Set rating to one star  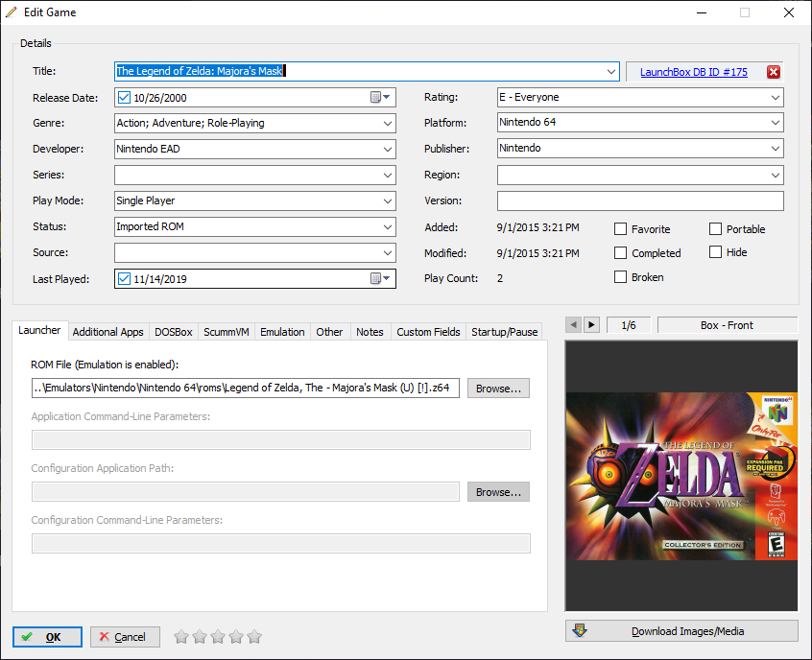point(181,637)
